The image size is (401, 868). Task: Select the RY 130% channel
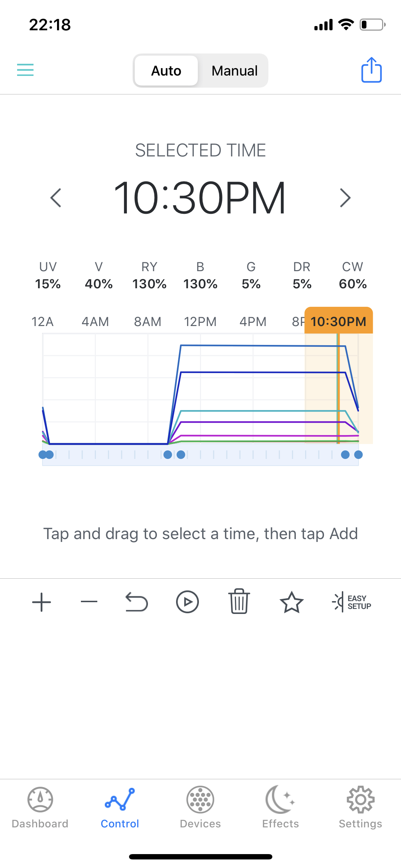pyautogui.click(x=149, y=275)
